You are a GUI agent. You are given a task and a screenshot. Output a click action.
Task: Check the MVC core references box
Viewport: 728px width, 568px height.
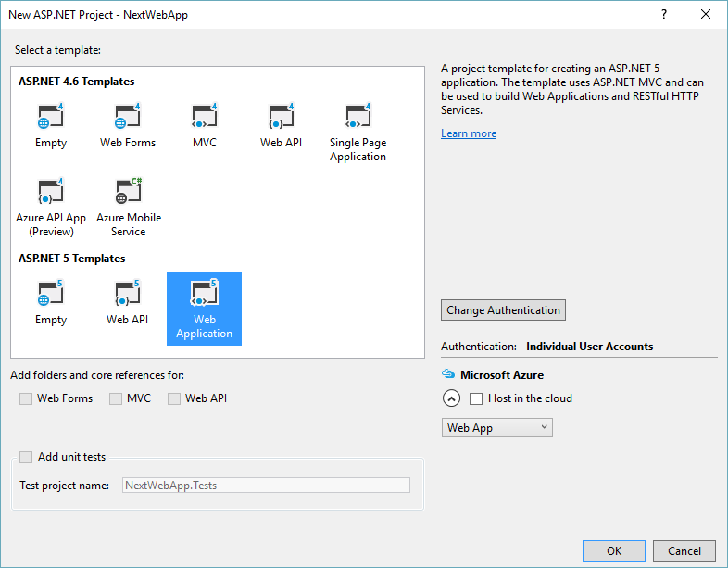pos(116,398)
